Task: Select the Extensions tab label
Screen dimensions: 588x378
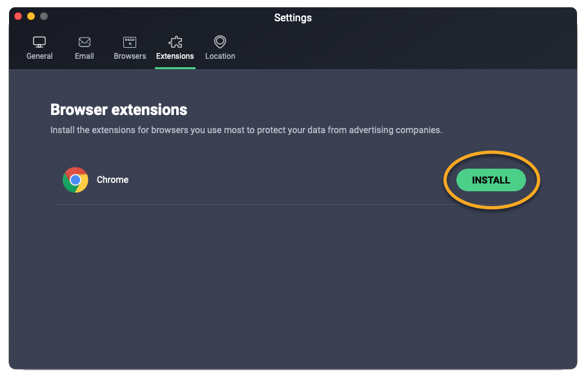Action: [175, 56]
